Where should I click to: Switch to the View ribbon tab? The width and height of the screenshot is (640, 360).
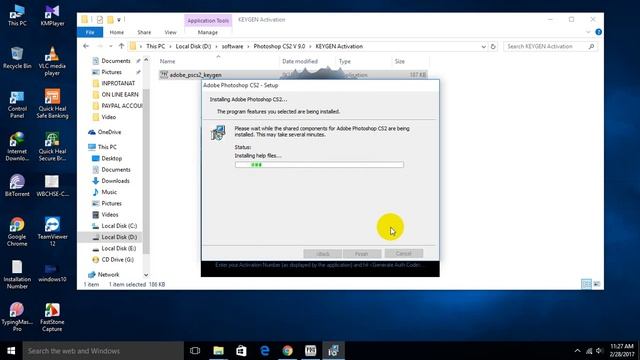click(x=171, y=32)
